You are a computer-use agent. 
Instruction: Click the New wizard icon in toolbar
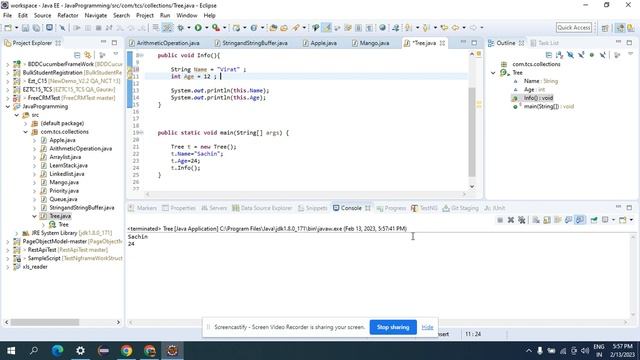point(8,28)
